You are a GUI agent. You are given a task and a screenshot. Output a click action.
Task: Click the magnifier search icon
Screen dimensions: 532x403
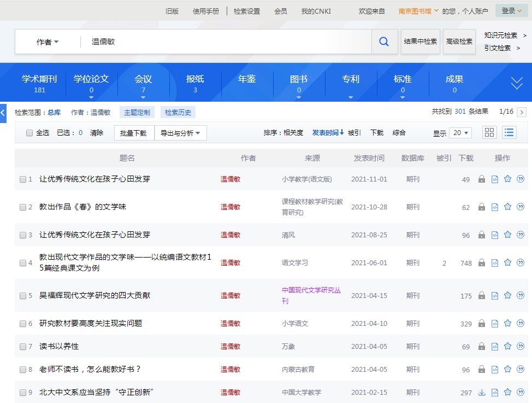(x=384, y=42)
